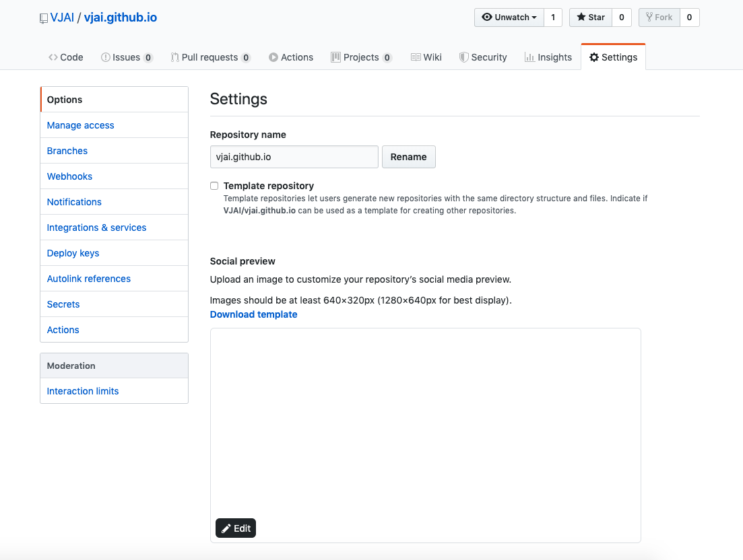
Task: Click the Security tab shield icon
Action: [464, 57]
